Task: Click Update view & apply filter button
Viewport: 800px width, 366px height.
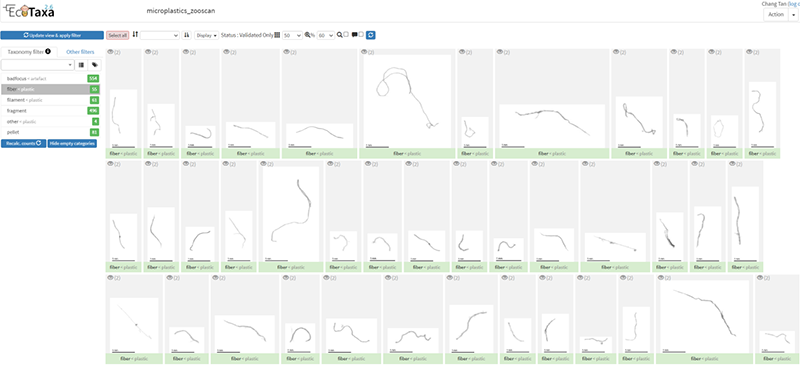Action: (x=52, y=35)
